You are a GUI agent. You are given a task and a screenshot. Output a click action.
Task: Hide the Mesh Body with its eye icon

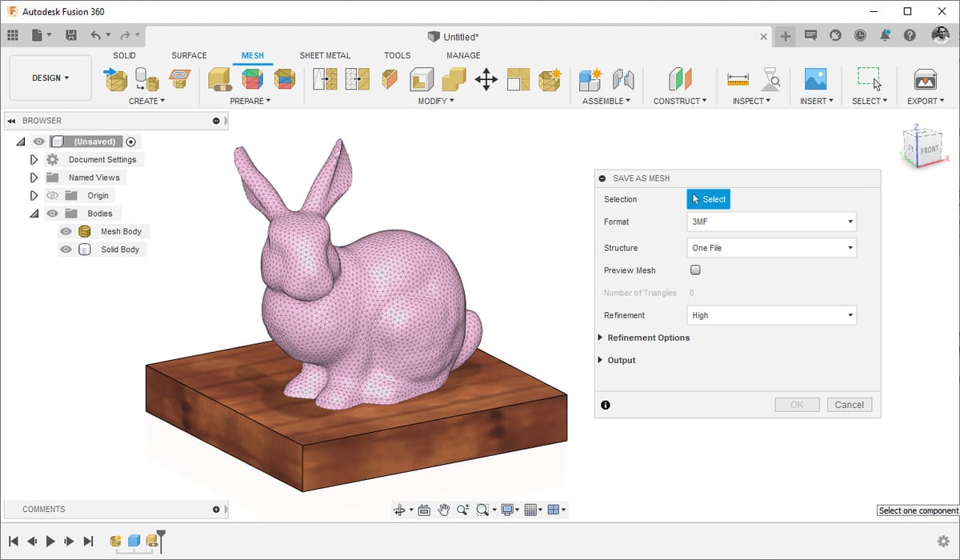[x=66, y=231]
